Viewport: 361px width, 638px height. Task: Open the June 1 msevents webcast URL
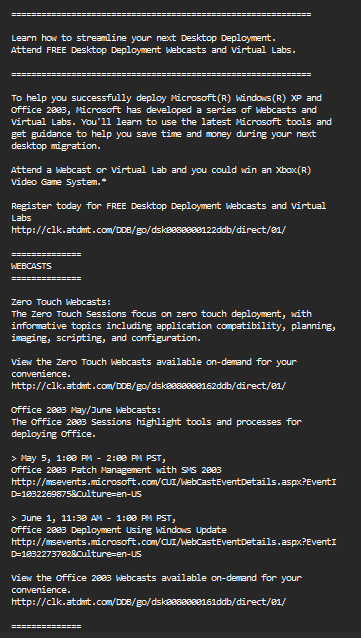(174, 548)
